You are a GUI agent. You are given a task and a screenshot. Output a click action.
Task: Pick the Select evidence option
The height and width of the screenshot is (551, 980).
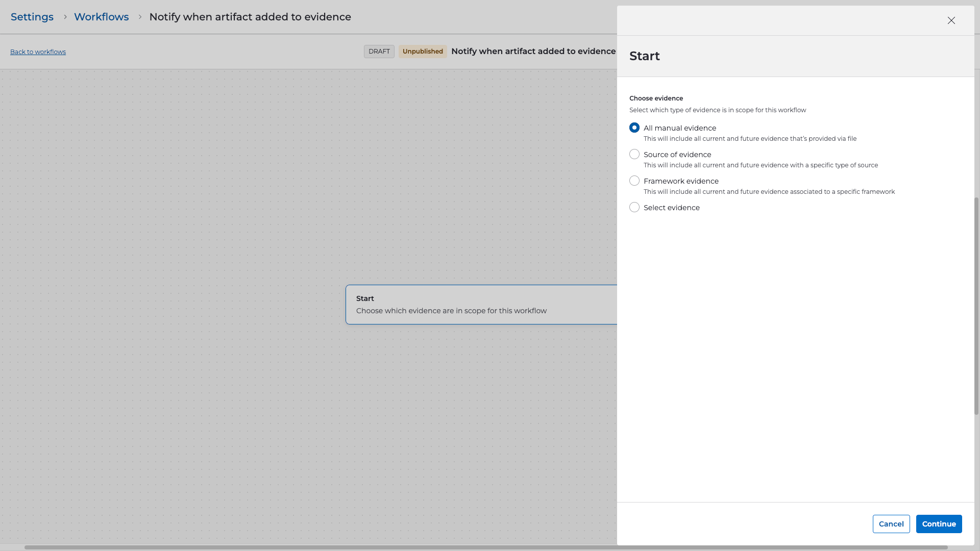pos(634,207)
